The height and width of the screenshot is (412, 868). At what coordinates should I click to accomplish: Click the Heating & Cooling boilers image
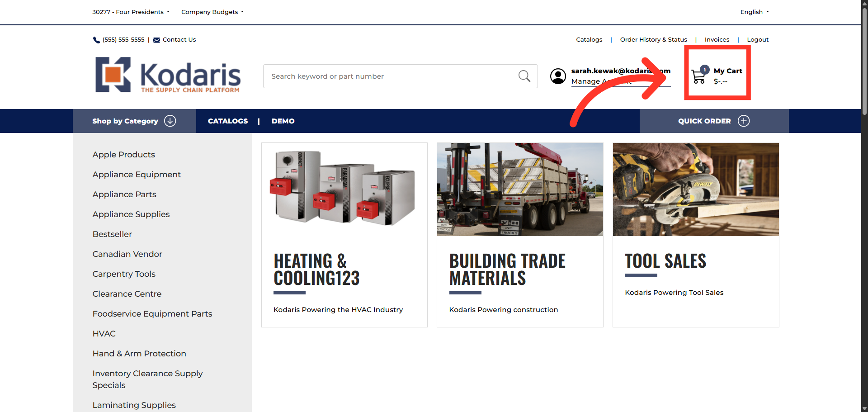[x=344, y=189]
